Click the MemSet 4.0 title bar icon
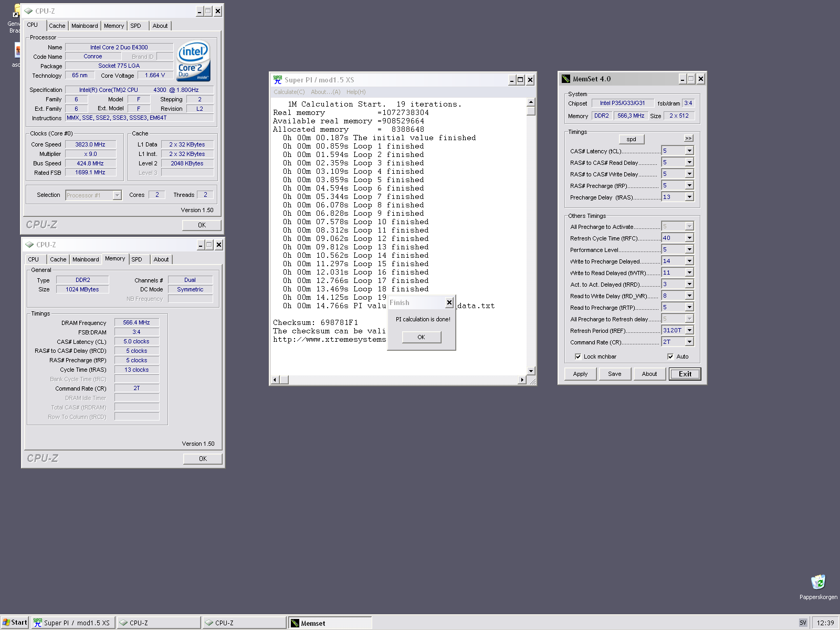This screenshot has height=630, width=840. 566,79
